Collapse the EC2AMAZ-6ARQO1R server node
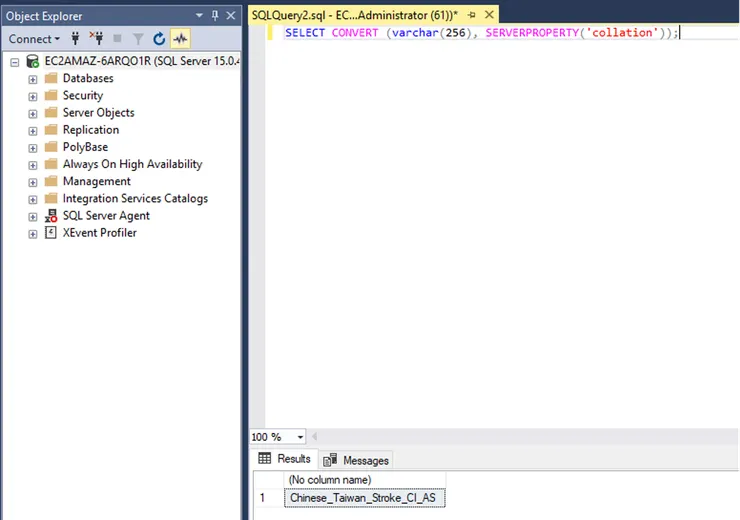This screenshot has height=520, width=740. pos(15,62)
